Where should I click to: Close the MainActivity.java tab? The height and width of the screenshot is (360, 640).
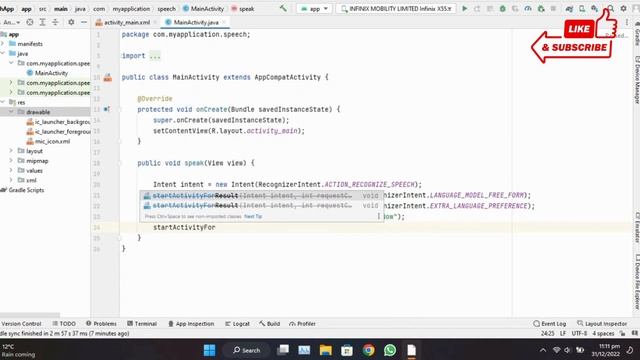224,22
